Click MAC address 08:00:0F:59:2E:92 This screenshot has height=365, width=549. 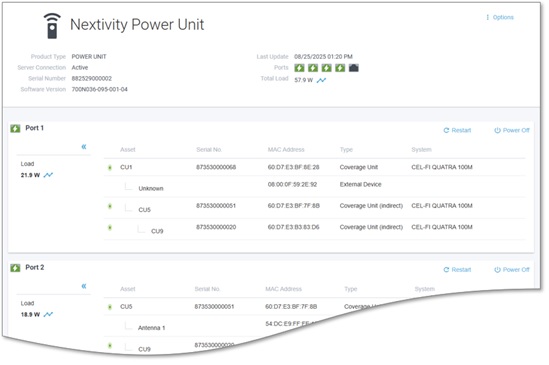(x=293, y=184)
